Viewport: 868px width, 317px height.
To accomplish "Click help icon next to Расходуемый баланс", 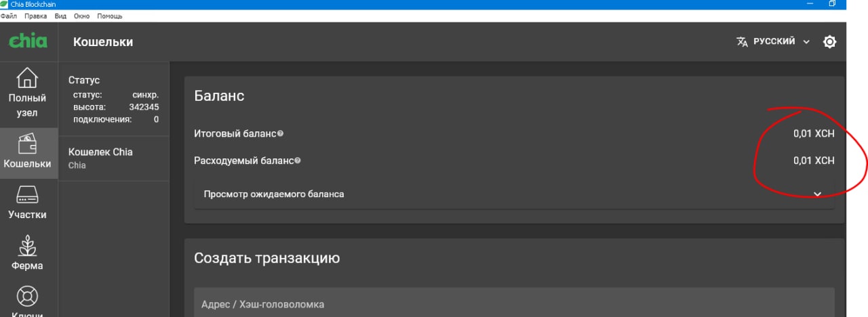I will click(298, 161).
